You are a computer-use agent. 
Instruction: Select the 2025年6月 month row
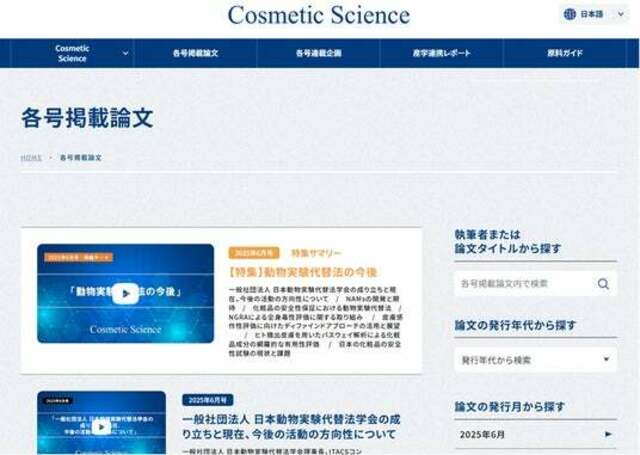[x=536, y=434]
